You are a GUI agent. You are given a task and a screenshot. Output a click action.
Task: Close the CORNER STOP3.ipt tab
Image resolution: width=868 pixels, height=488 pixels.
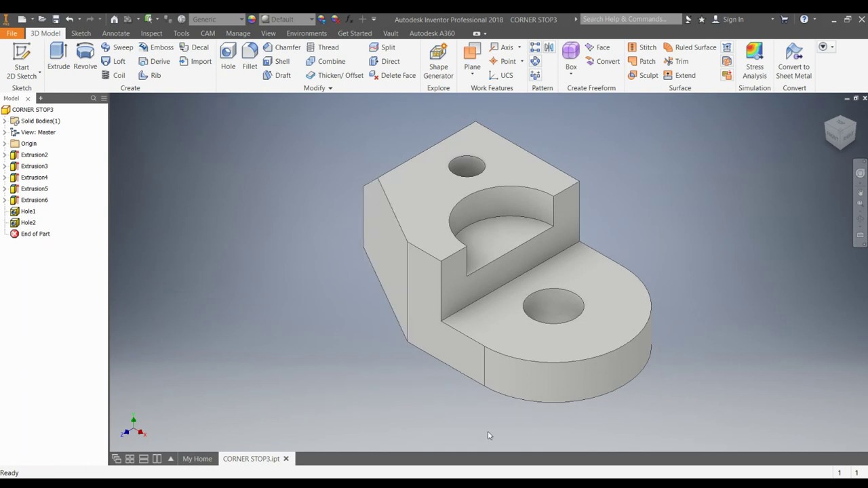click(x=286, y=459)
